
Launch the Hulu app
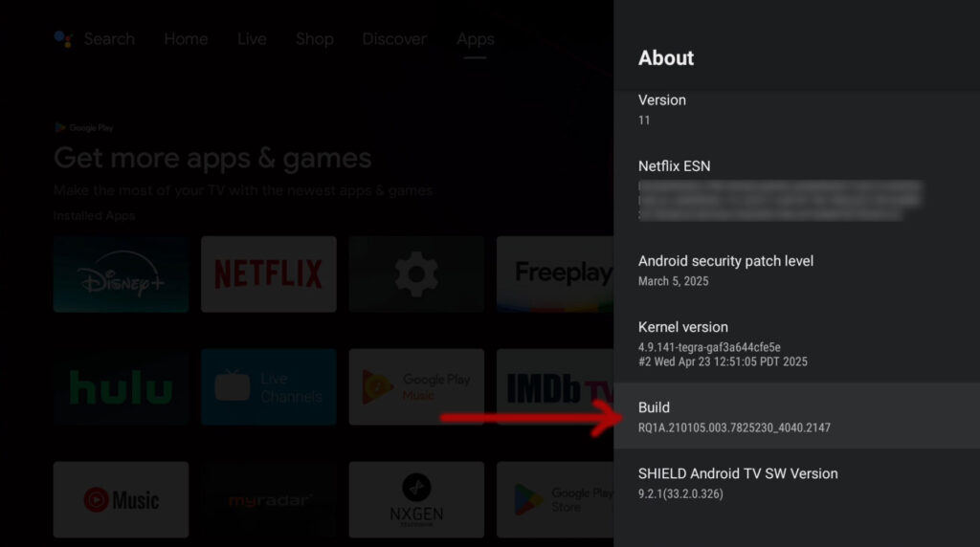[x=121, y=387]
